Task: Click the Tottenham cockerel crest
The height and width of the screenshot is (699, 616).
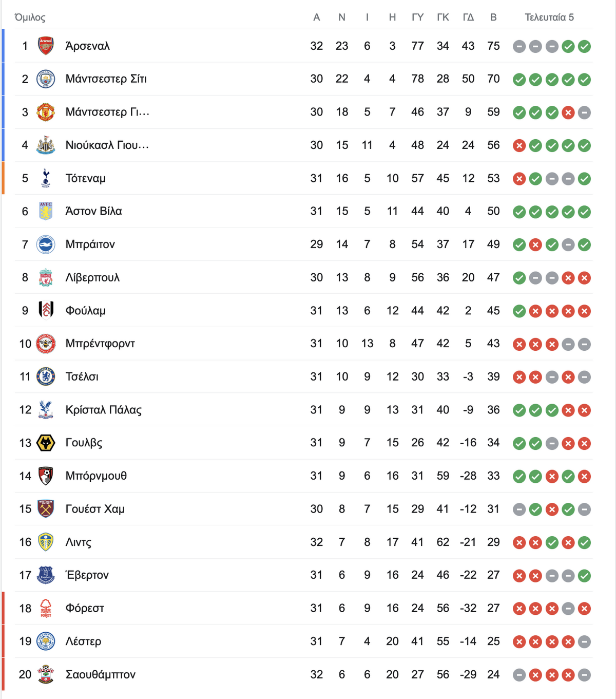Action: click(46, 178)
